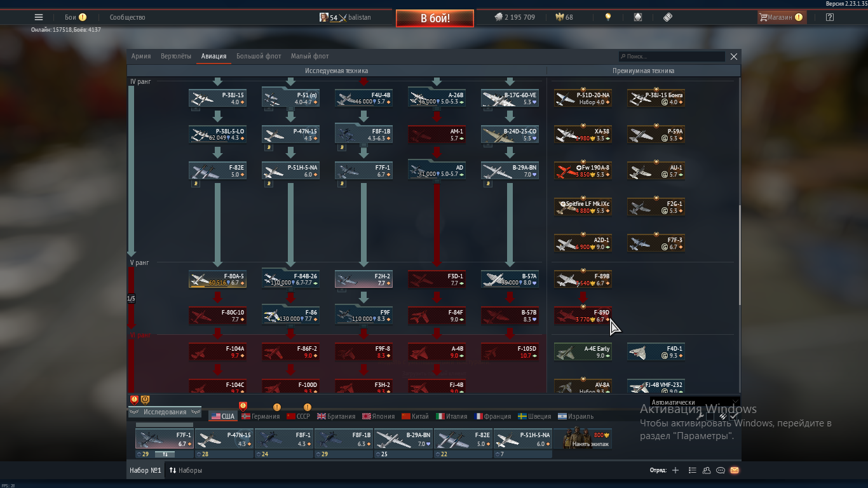Select the Fw 190A-8 premium card

[x=583, y=171]
